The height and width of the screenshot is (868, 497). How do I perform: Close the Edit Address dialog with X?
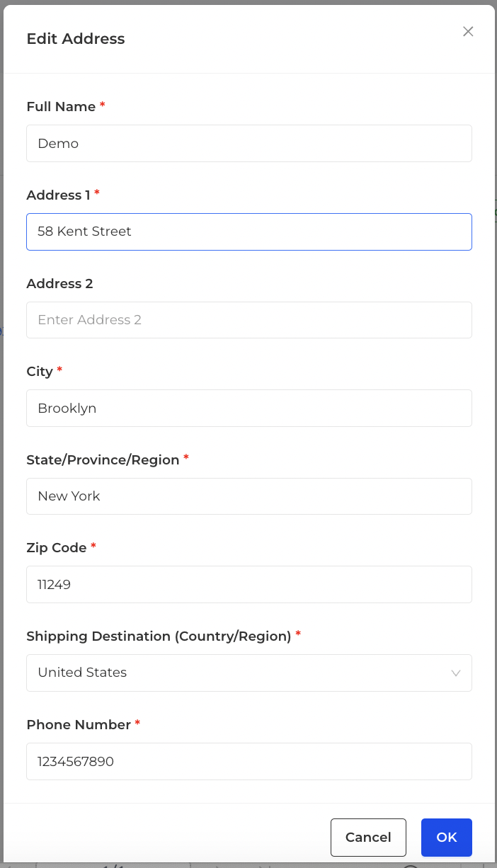[x=468, y=31]
